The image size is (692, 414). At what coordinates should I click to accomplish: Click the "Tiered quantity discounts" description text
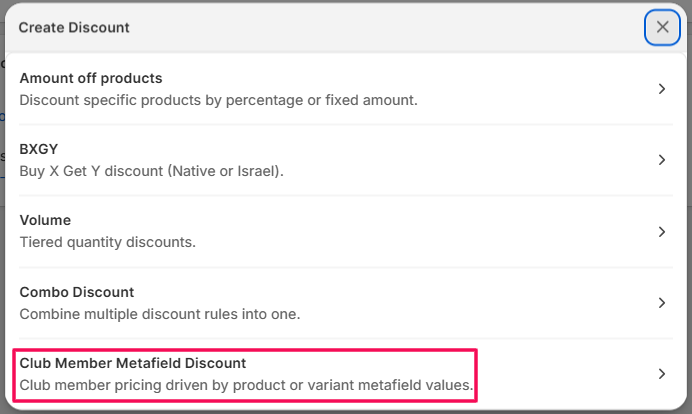click(108, 242)
